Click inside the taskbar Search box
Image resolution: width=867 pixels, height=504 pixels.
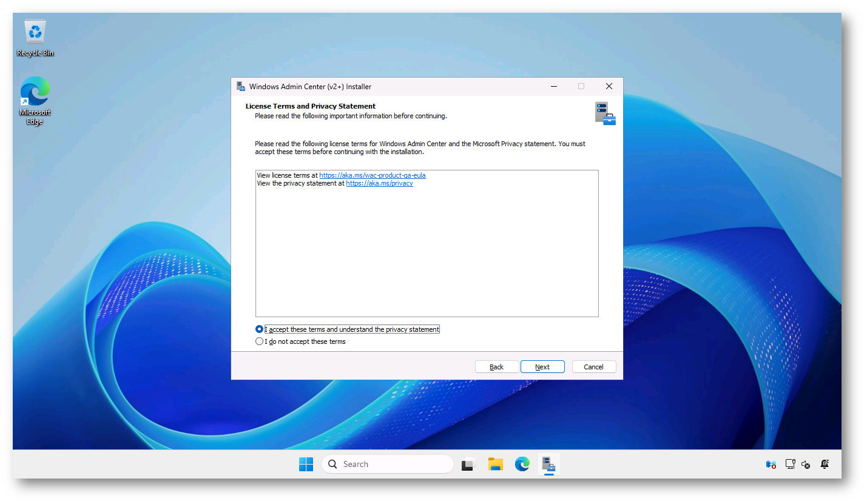[x=388, y=464]
